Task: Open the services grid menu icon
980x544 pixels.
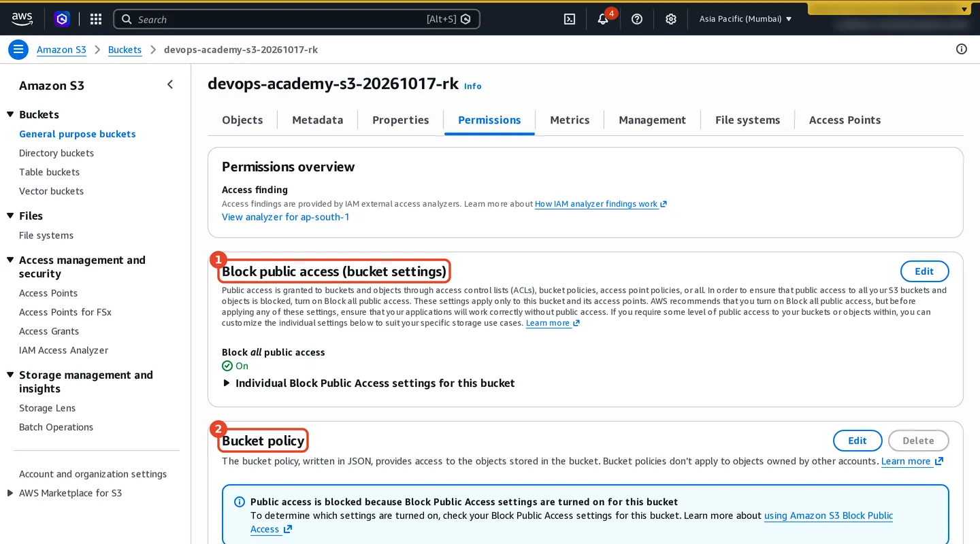Action: click(x=96, y=19)
